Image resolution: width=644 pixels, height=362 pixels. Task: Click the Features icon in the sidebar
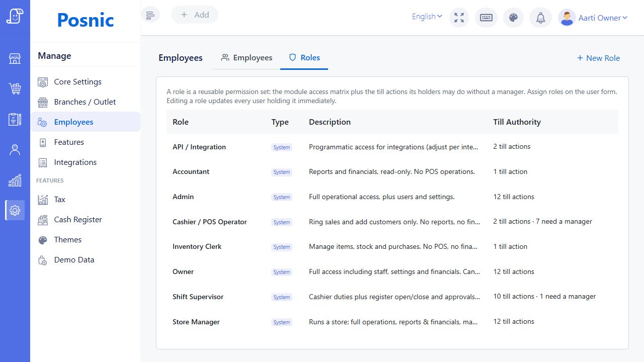(x=43, y=142)
